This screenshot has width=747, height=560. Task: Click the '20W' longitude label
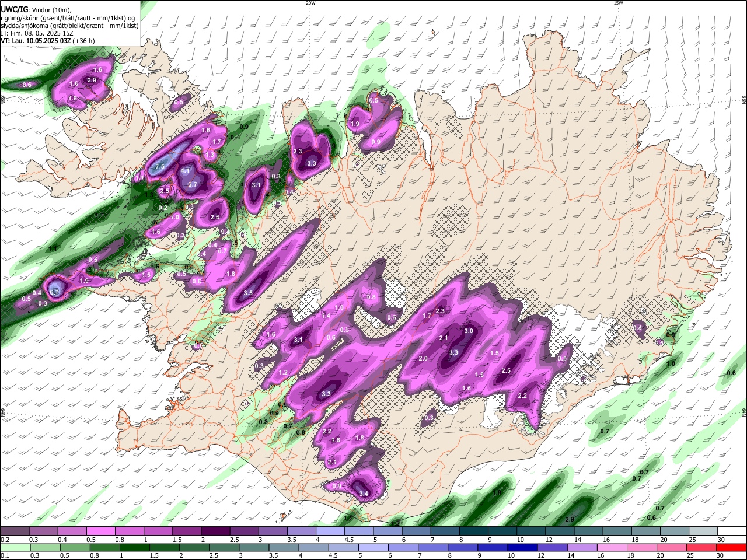coord(311,3)
